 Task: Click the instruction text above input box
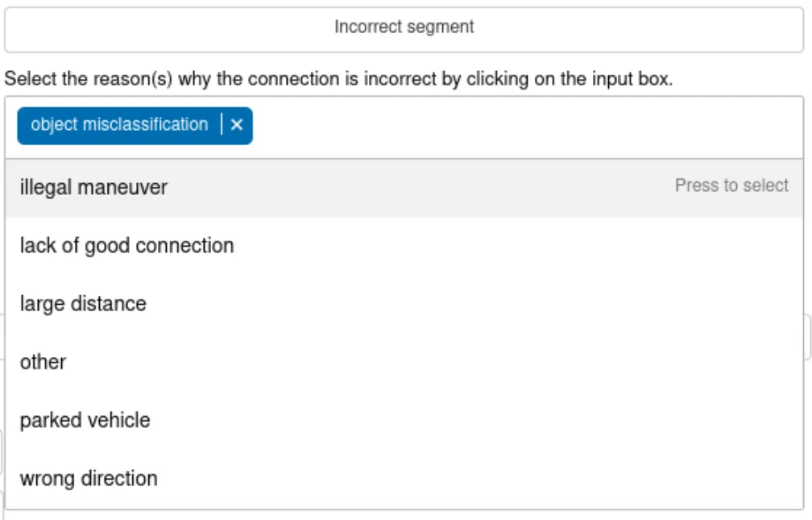[x=338, y=80]
